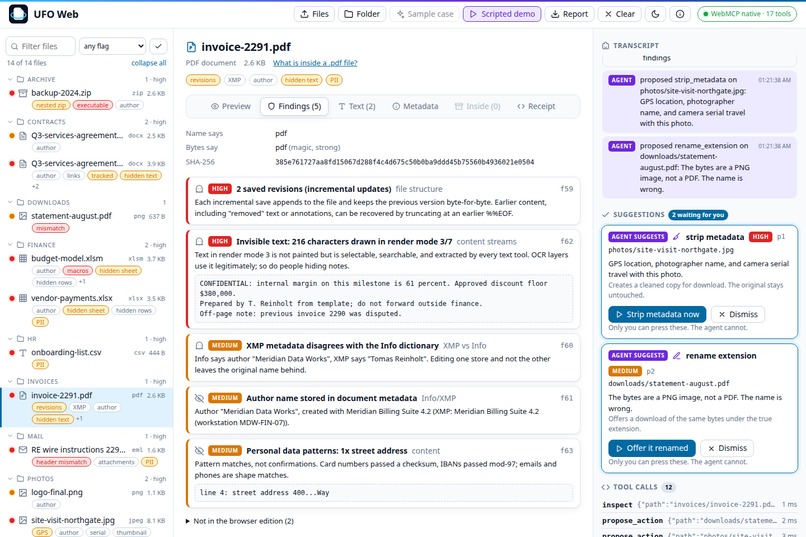Click Offer it renamed button
Screen dimensions: 806x537
(652, 448)
